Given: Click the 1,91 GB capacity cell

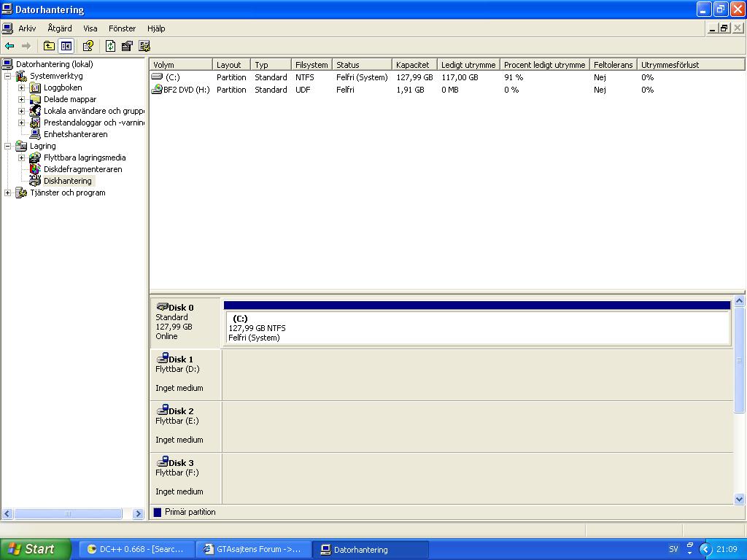Looking at the screenshot, I should pyautogui.click(x=410, y=90).
